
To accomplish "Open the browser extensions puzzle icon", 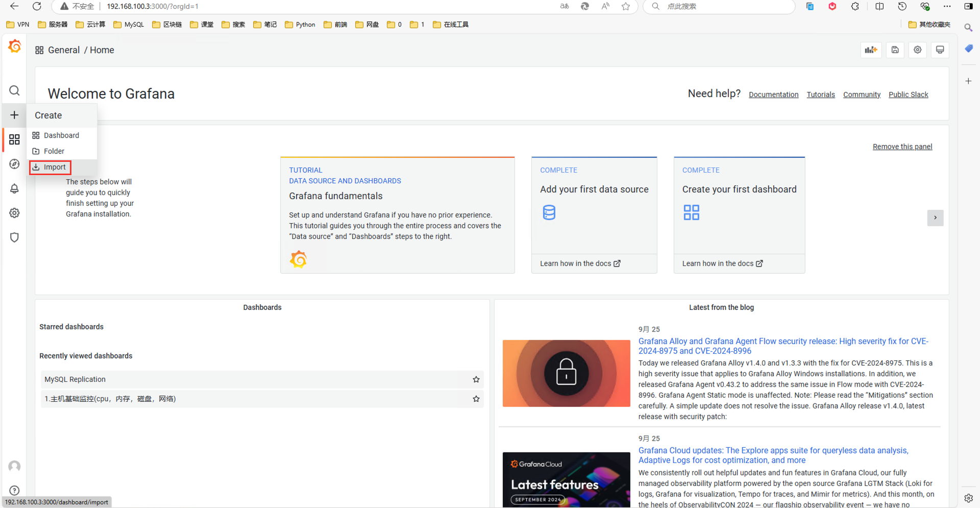I will 855,6.
